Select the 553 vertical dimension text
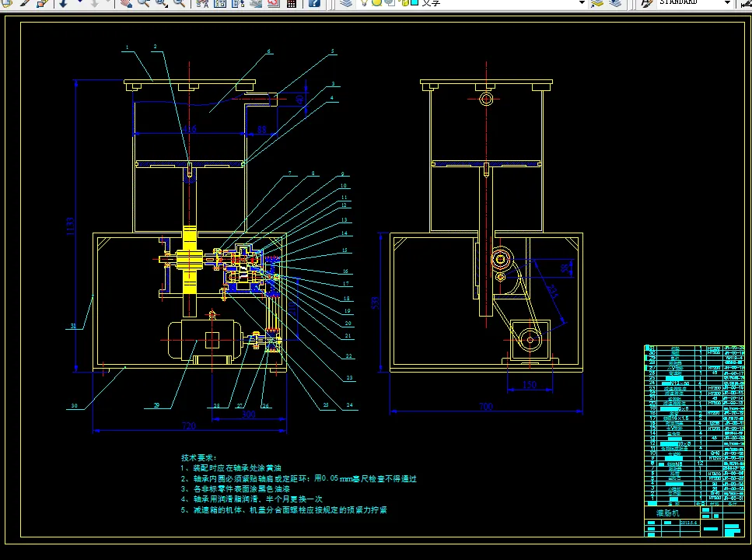This screenshot has width=752, height=560. (376, 303)
